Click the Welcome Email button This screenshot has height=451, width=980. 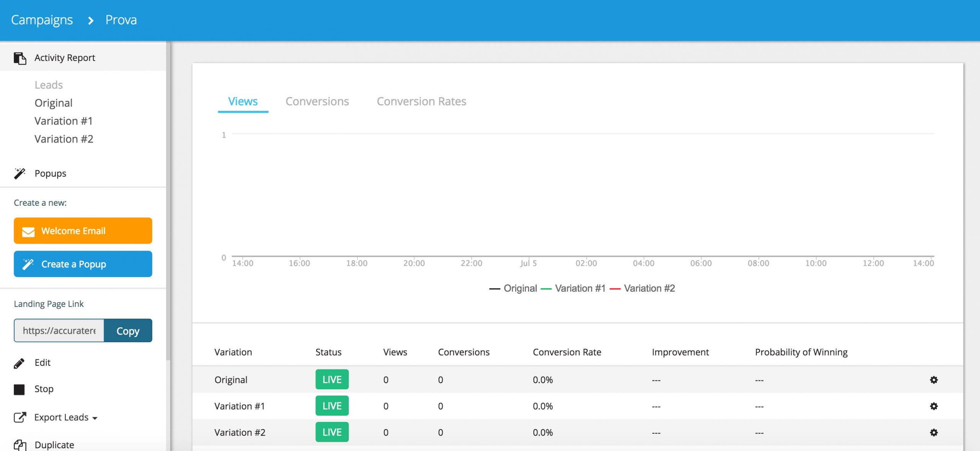click(83, 230)
